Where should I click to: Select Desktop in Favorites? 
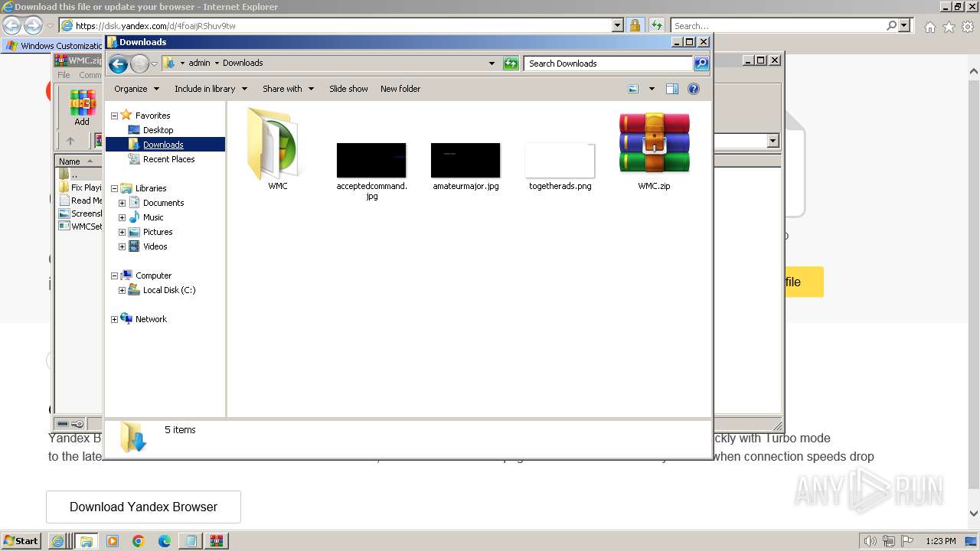[158, 130]
